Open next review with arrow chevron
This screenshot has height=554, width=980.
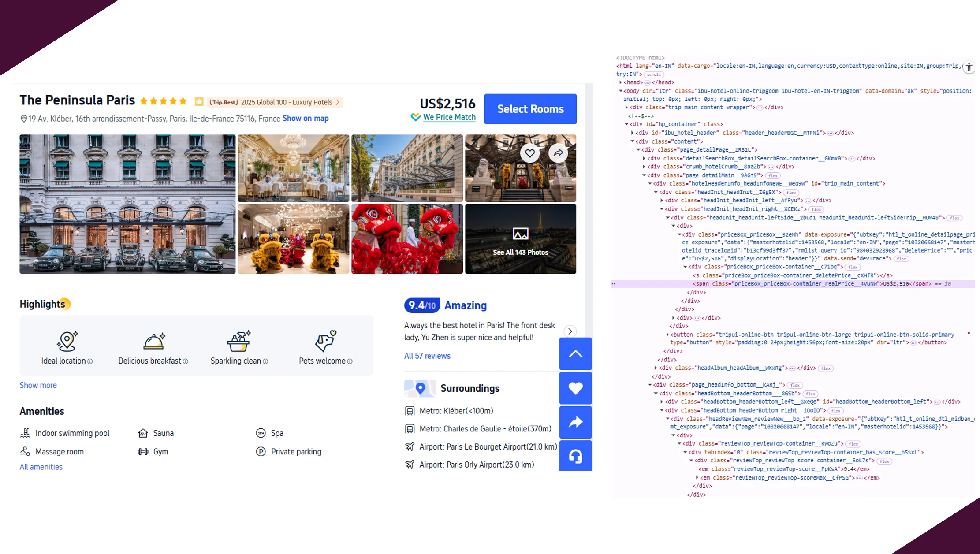pyautogui.click(x=570, y=331)
